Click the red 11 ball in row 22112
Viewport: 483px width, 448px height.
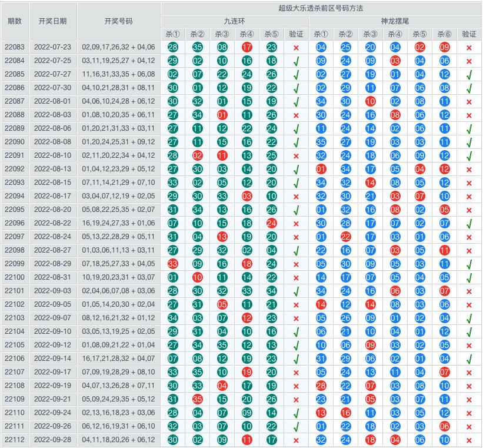coord(247,440)
